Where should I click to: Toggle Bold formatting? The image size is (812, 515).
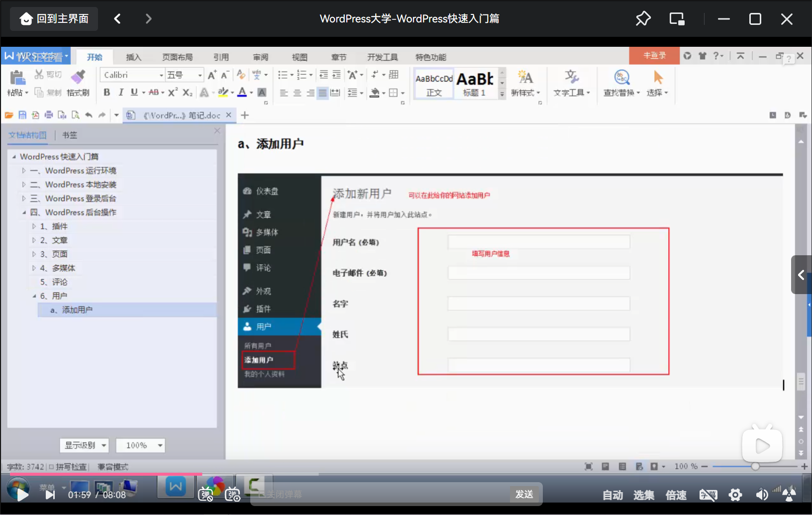[106, 92]
